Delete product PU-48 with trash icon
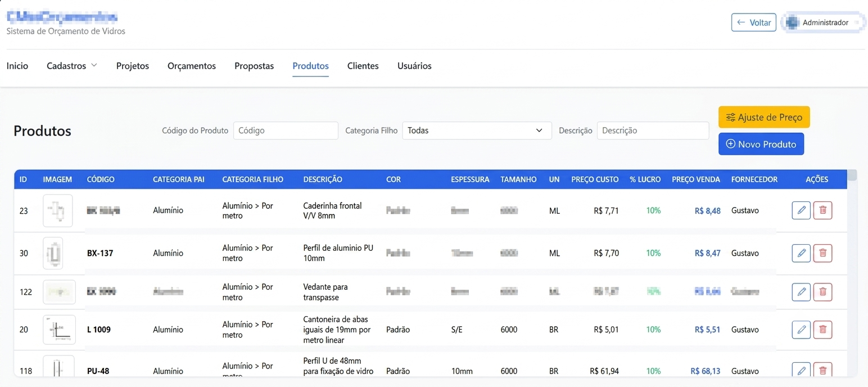Image resolution: width=868 pixels, height=387 pixels. click(x=823, y=370)
